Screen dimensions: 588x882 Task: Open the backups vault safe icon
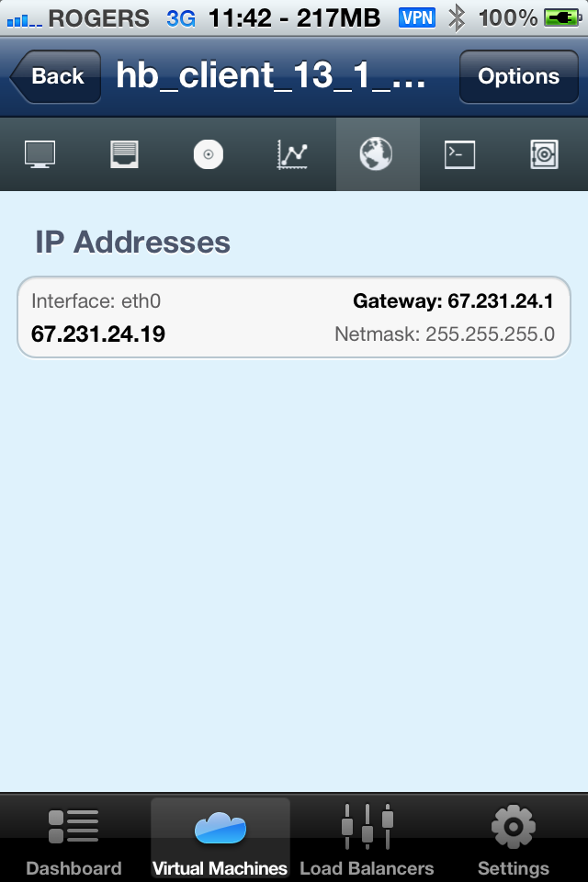(544, 154)
